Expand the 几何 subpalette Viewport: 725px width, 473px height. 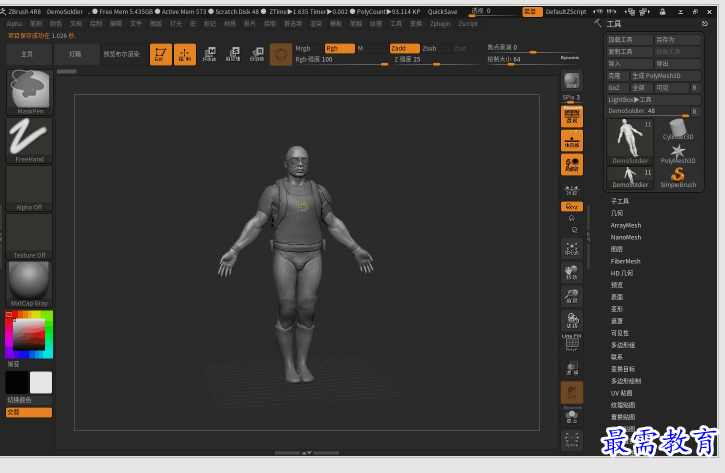point(617,213)
